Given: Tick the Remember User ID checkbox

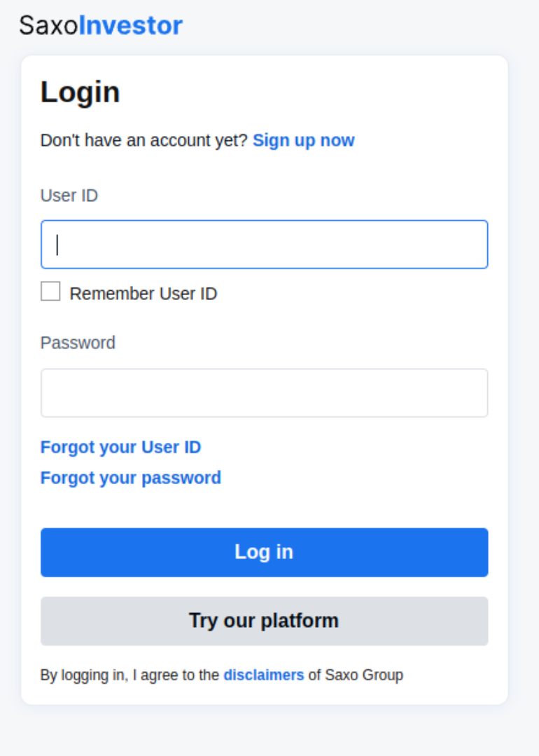Looking at the screenshot, I should (50, 291).
